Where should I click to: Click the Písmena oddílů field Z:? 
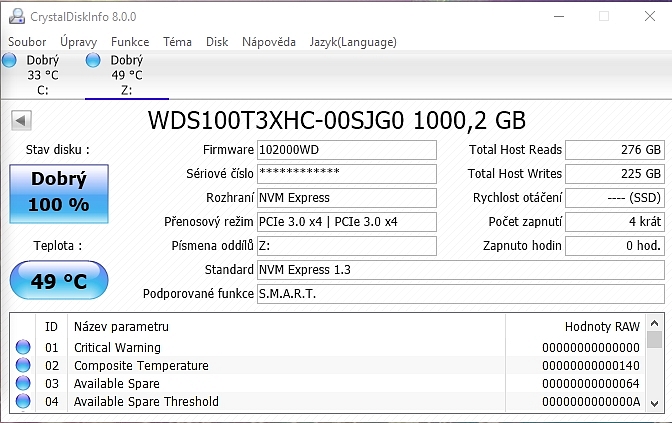tap(347, 246)
